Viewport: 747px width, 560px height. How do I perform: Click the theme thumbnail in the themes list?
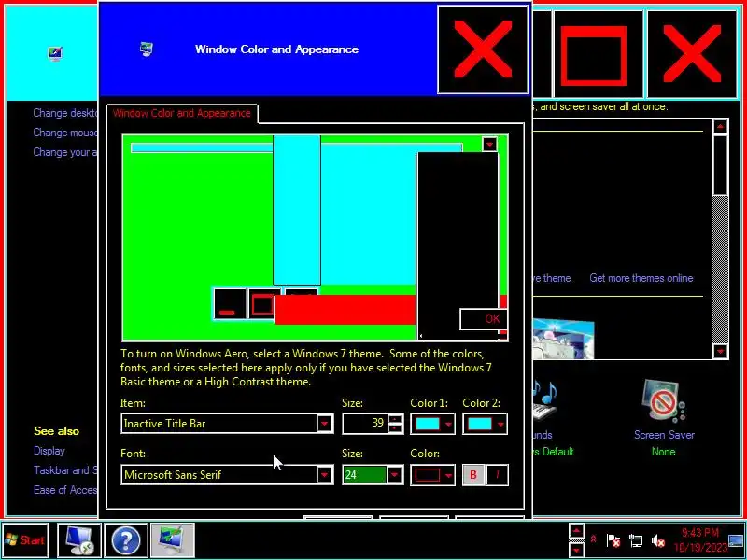point(563,339)
